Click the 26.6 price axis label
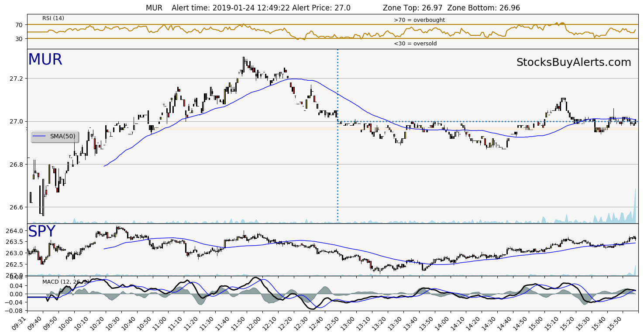644x336 pixels. pyautogui.click(x=18, y=207)
